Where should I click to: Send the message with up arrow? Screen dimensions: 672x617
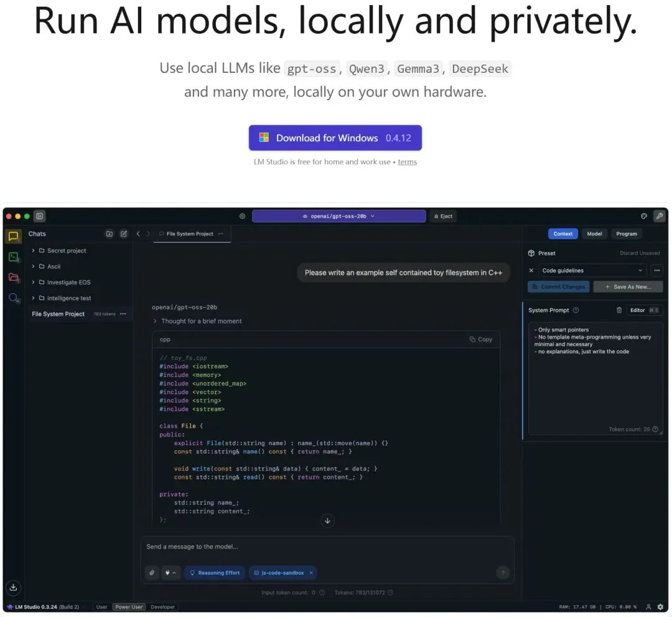pyautogui.click(x=503, y=572)
